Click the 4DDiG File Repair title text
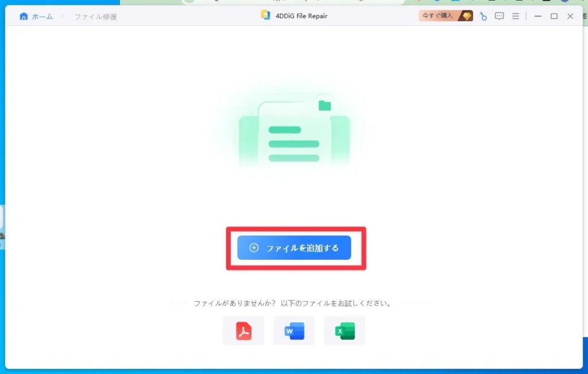The width and height of the screenshot is (588, 374). point(301,16)
